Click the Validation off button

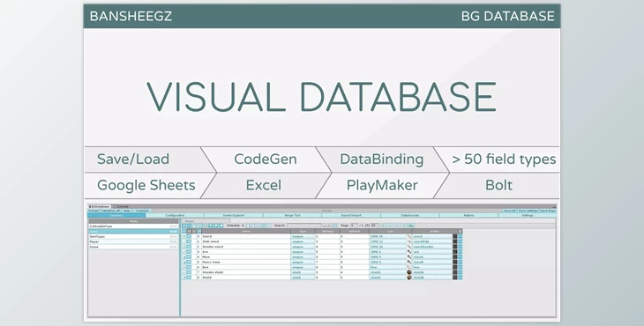[110, 211]
